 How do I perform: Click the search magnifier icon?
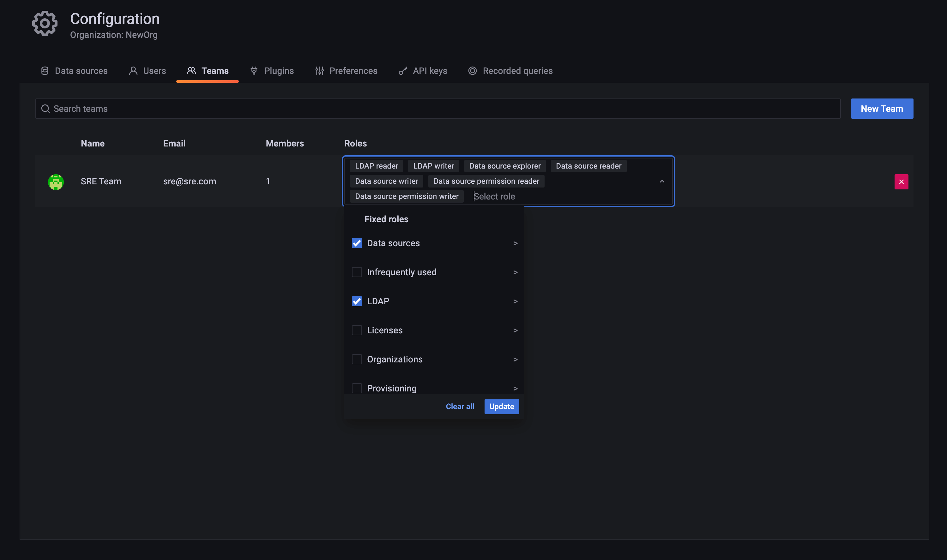pyautogui.click(x=45, y=109)
